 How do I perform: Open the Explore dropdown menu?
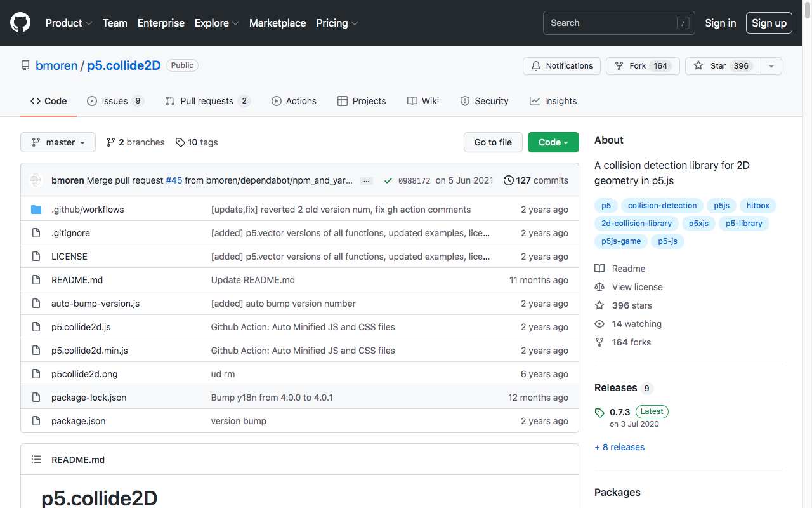click(x=217, y=23)
